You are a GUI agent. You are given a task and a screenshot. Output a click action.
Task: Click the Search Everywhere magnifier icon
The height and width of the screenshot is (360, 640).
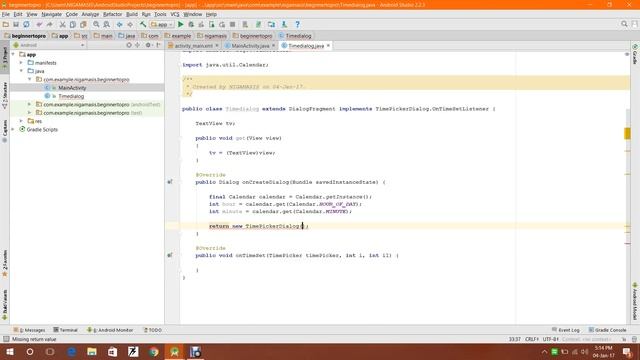pyautogui.click(x=624, y=24)
